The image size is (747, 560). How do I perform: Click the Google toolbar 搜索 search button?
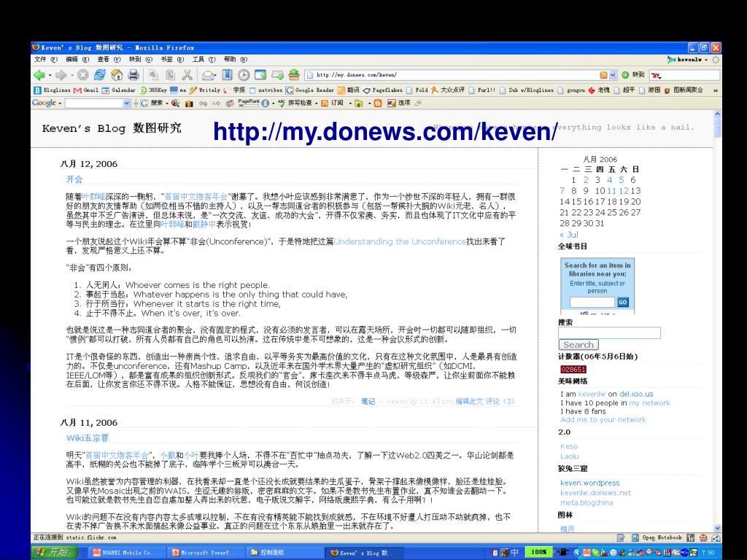coord(153,103)
